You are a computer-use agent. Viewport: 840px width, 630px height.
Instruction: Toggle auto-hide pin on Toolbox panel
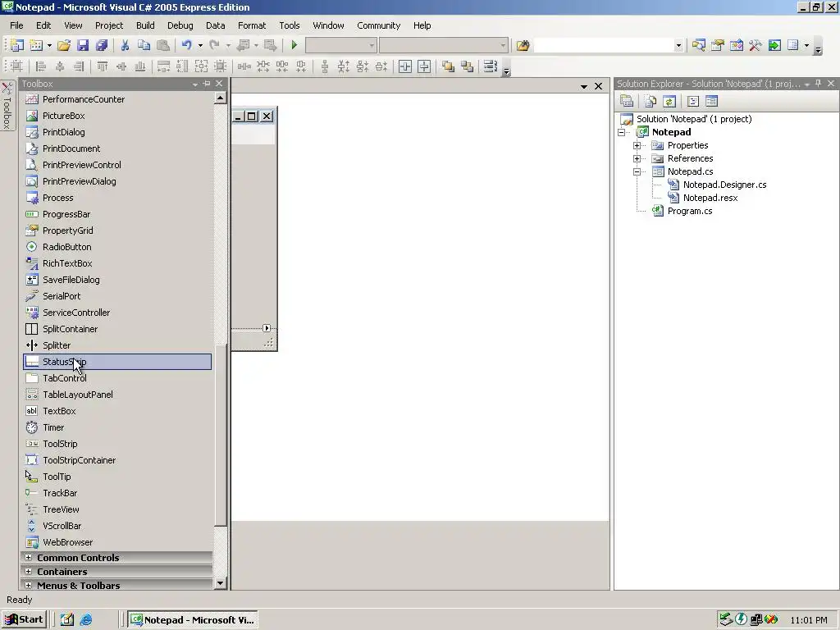207,84
